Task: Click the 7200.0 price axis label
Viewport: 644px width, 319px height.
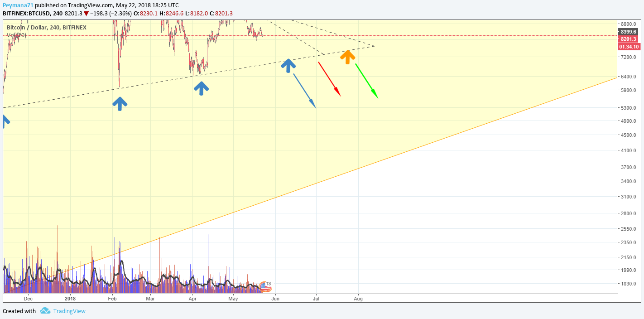Action: click(x=629, y=57)
